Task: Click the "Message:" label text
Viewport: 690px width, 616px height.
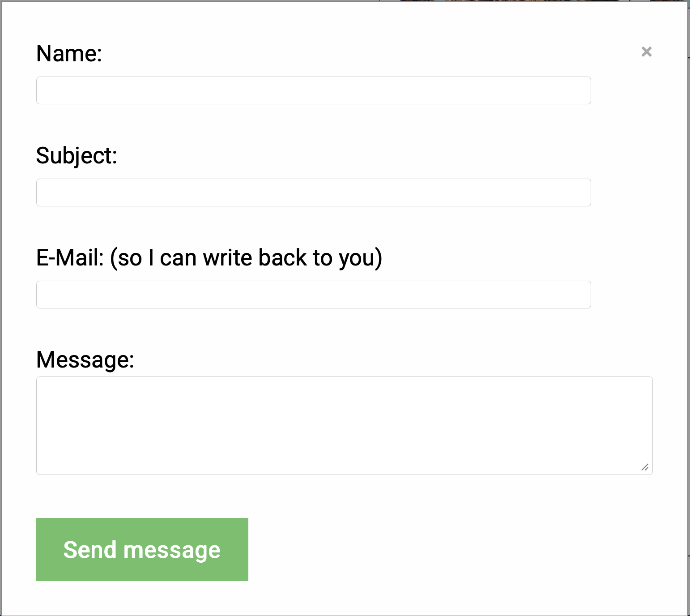Action: (x=85, y=359)
